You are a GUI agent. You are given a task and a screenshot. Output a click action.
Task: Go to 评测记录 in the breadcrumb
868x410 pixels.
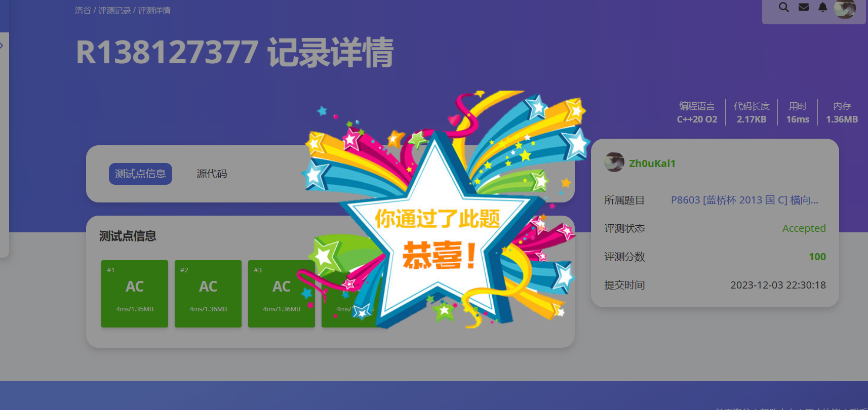[114, 10]
